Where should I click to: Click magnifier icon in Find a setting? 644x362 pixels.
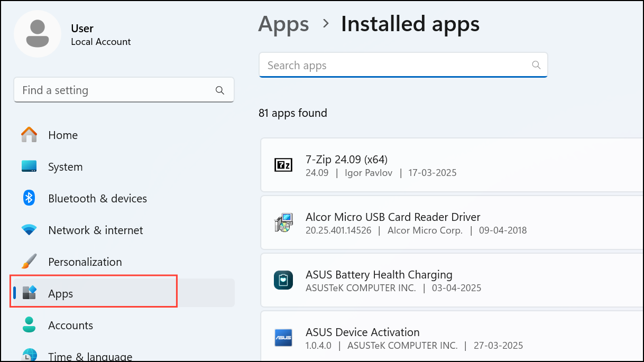pos(220,90)
